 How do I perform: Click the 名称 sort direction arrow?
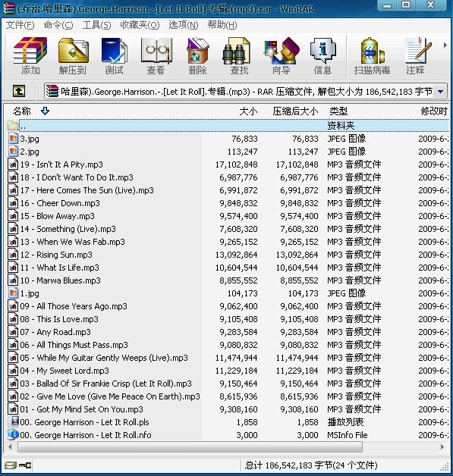coord(45,111)
